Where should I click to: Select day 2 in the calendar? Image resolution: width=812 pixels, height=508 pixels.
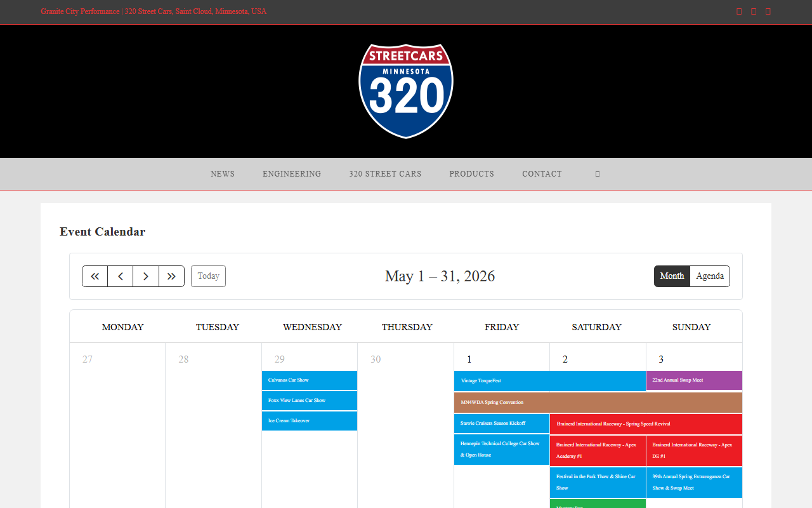(565, 359)
